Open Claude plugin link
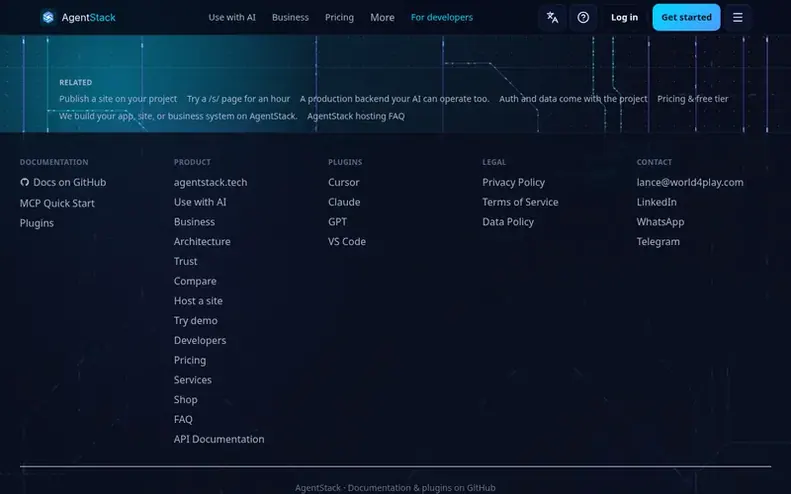The image size is (791, 494). point(344,202)
